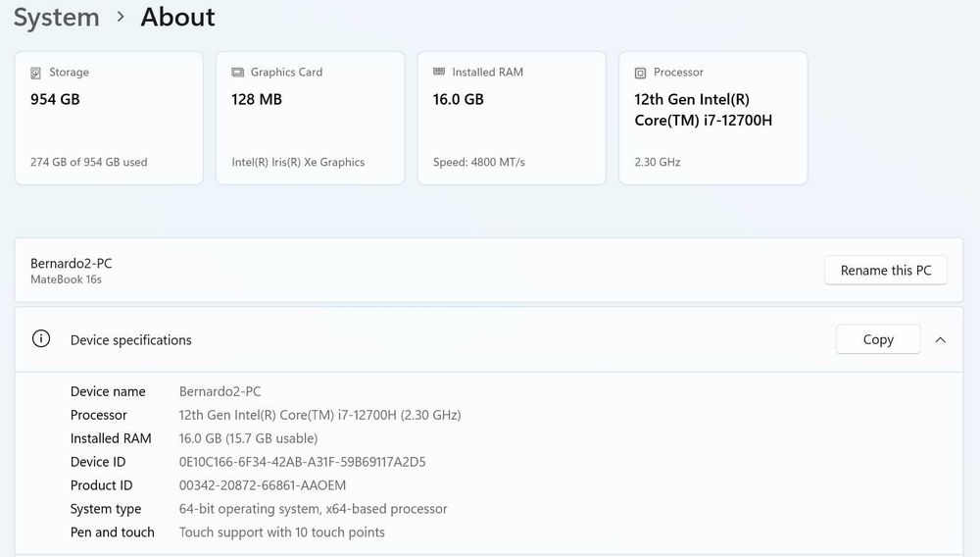
Task: Click the Device ID value text
Action: click(302, 462)
